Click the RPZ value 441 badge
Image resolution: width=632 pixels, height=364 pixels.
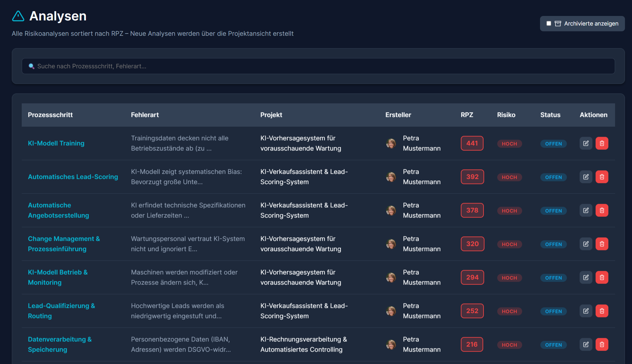click(x=472, y=143)
